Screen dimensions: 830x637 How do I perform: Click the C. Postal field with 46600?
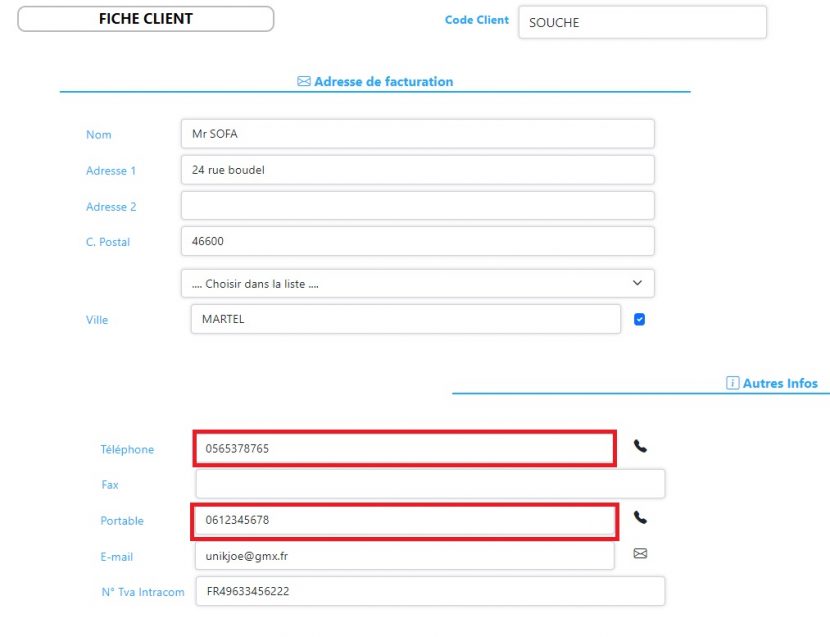418,241
